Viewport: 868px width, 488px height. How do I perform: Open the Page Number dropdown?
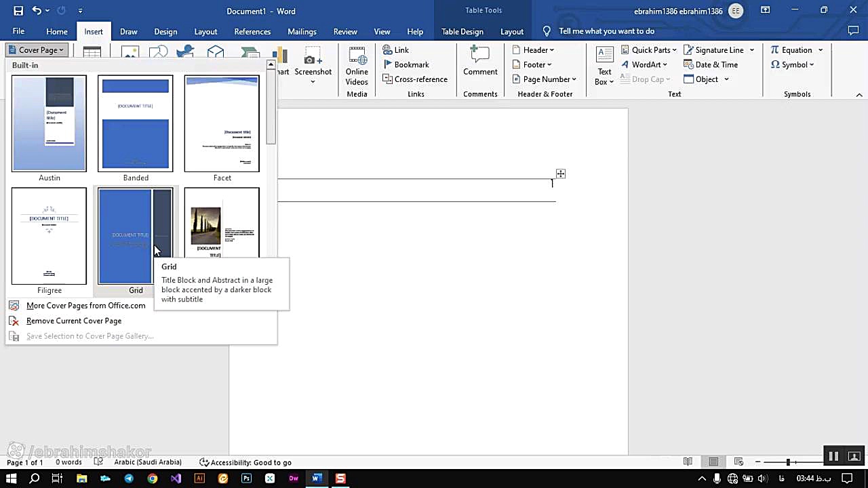[x=545, y=79]
